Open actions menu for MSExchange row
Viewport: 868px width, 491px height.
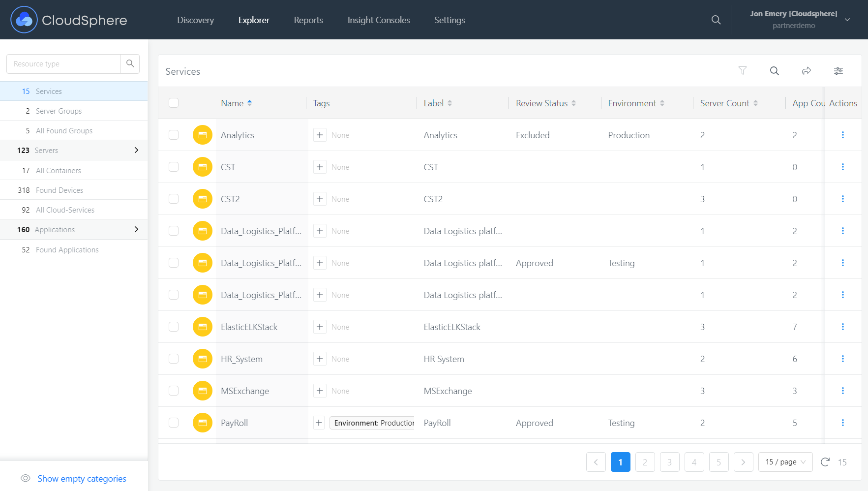tap(842, 391)
